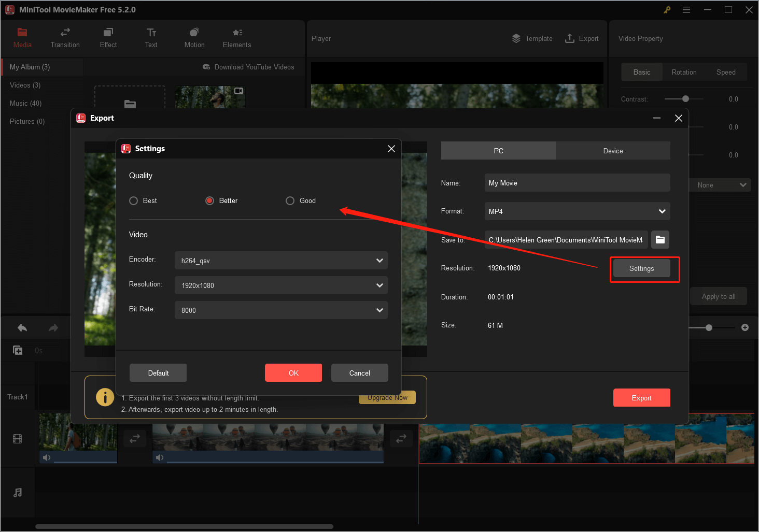759x532 pixels.
Task: Click transition swap icon after balloon clip
Action: (401, 439)
